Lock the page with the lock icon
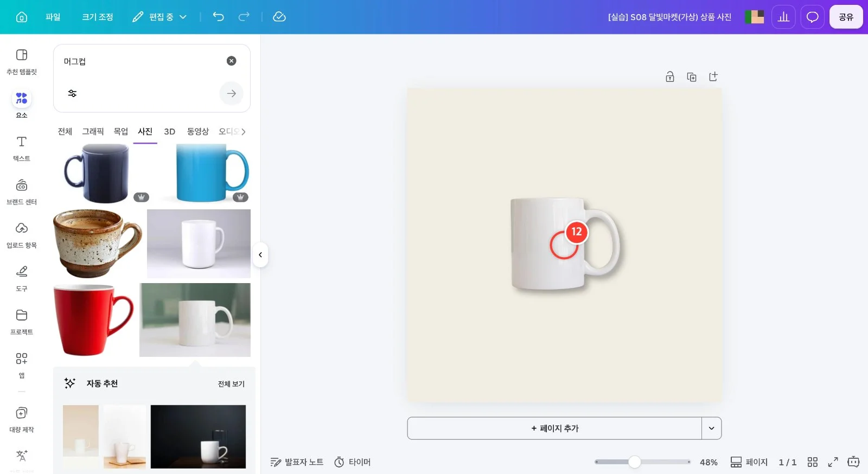The image size is (868, 474). [670, 77]
